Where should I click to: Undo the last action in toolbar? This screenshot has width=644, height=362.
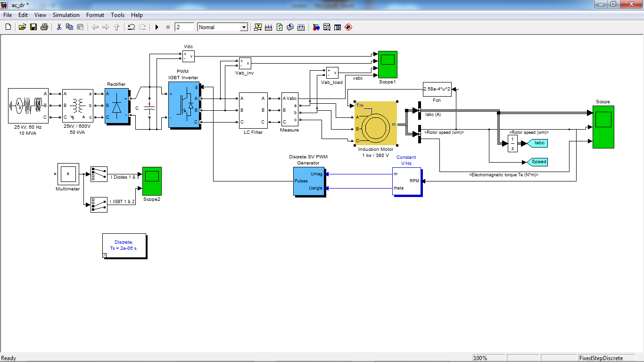click(x=132, y=27)
